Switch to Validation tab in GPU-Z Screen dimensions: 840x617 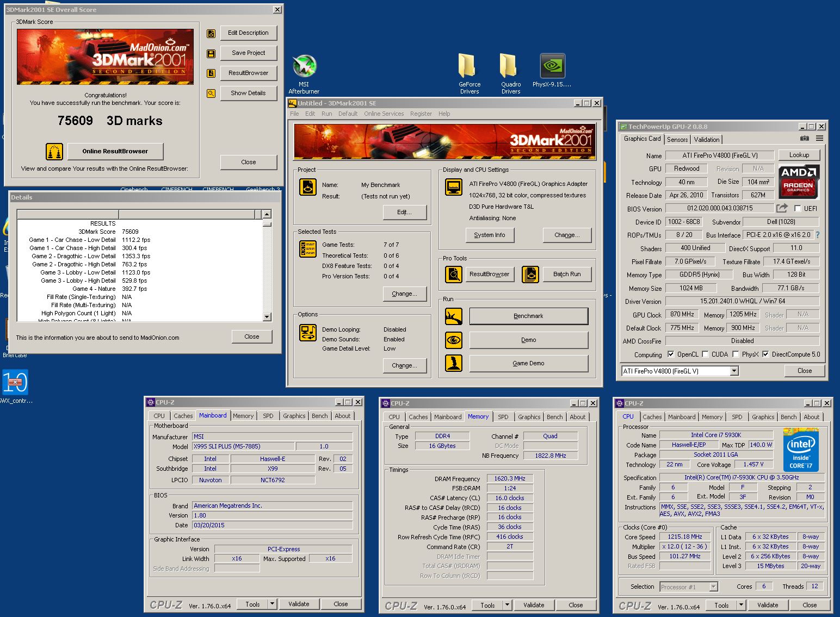click(x=706, y=140)
